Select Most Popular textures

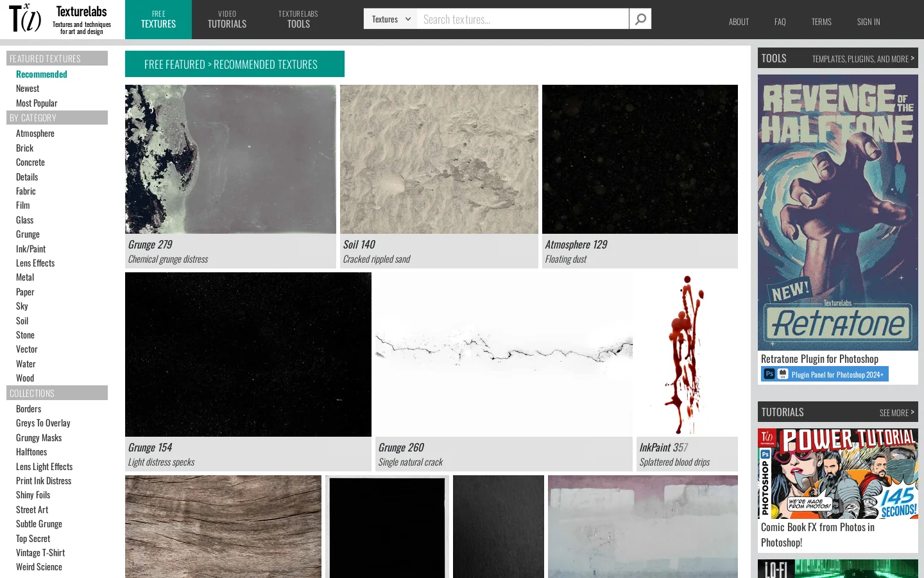click(x=37, y=103)
